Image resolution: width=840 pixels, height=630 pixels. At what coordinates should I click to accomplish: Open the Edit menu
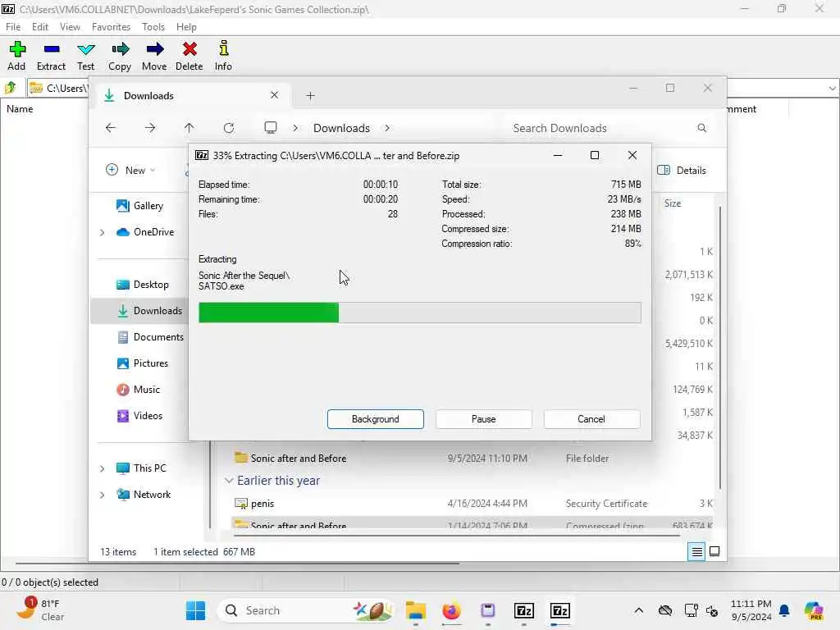(x=39, y=27)
